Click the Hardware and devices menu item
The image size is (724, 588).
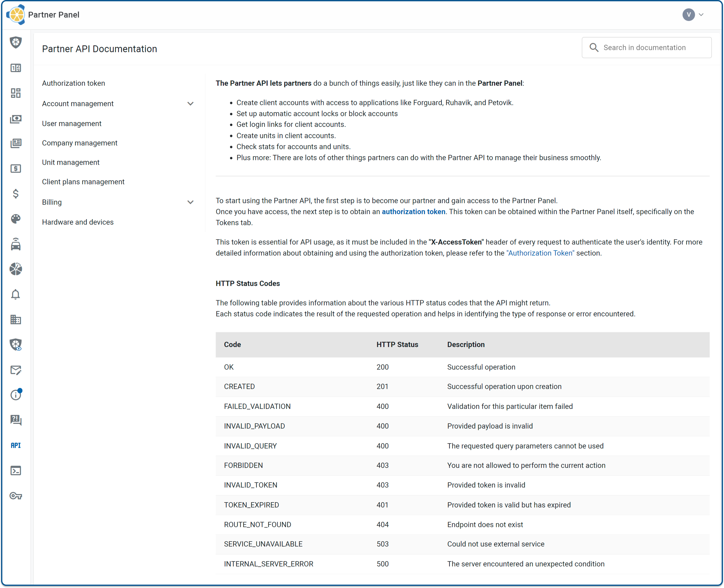click(x=77, y=222)
